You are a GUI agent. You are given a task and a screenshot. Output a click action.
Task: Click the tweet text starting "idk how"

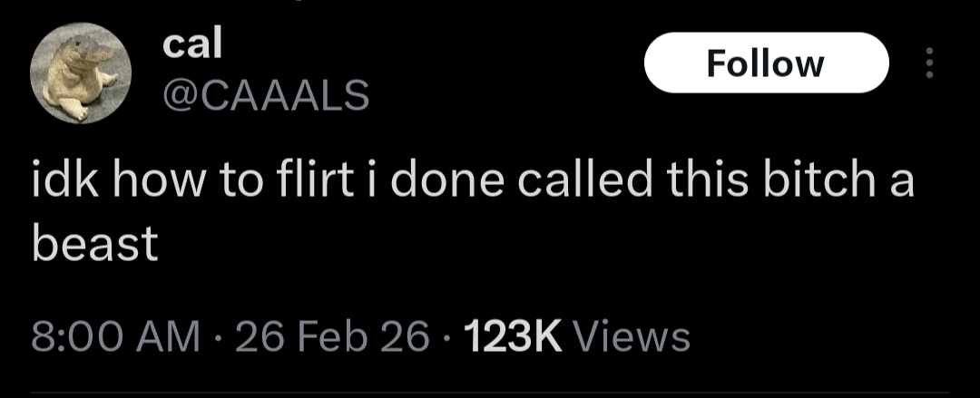(472, 181)
